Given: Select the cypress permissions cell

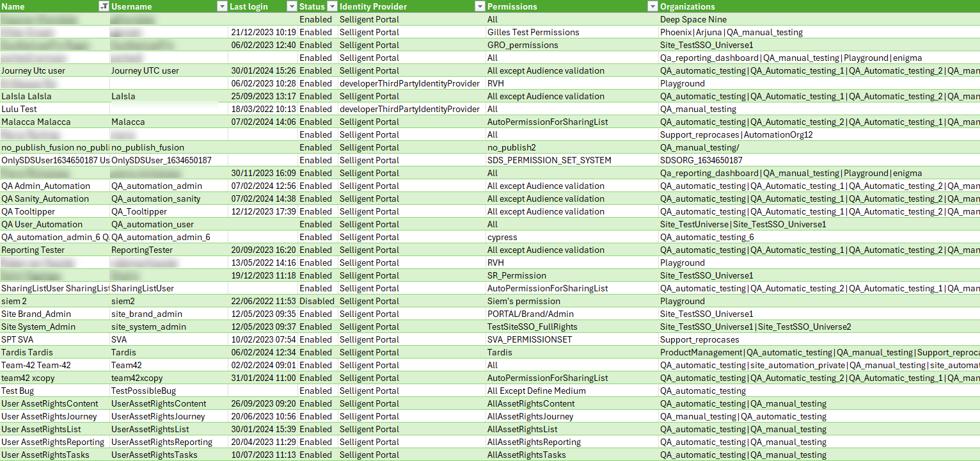Looking at the screenshot, I should tap(502, 237).
